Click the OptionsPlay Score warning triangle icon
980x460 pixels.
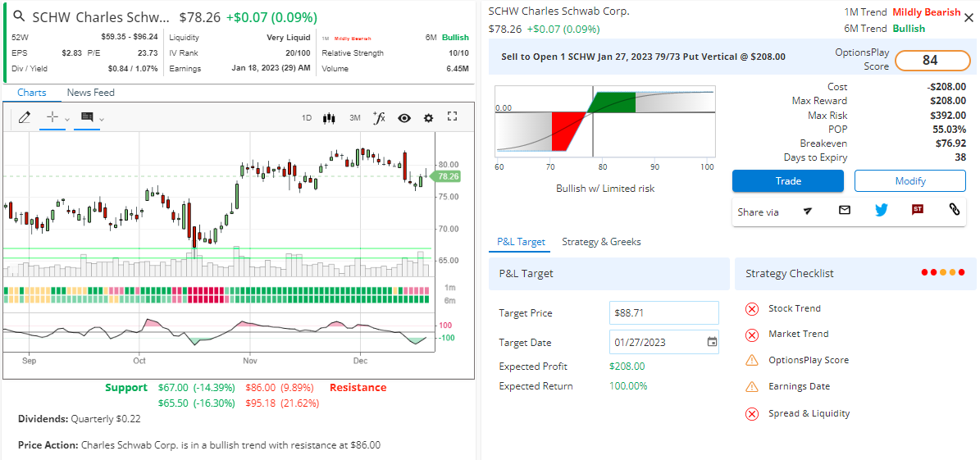pyautogui.click(x=752, y=361)
